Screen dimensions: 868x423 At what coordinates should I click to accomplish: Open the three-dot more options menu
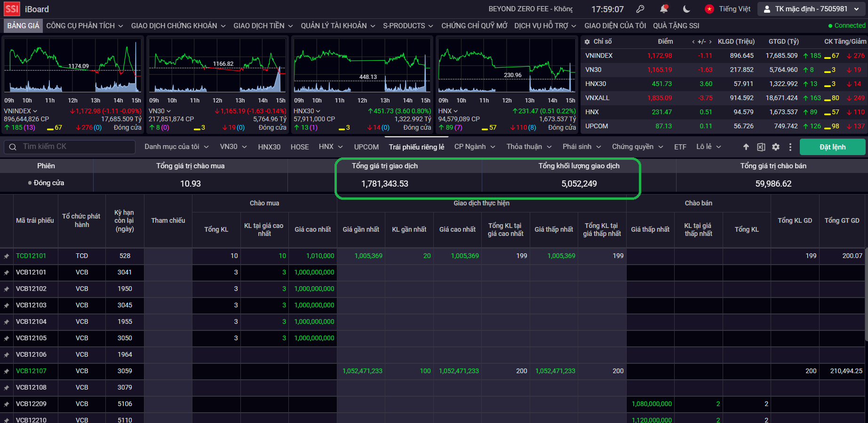[790, 147]
